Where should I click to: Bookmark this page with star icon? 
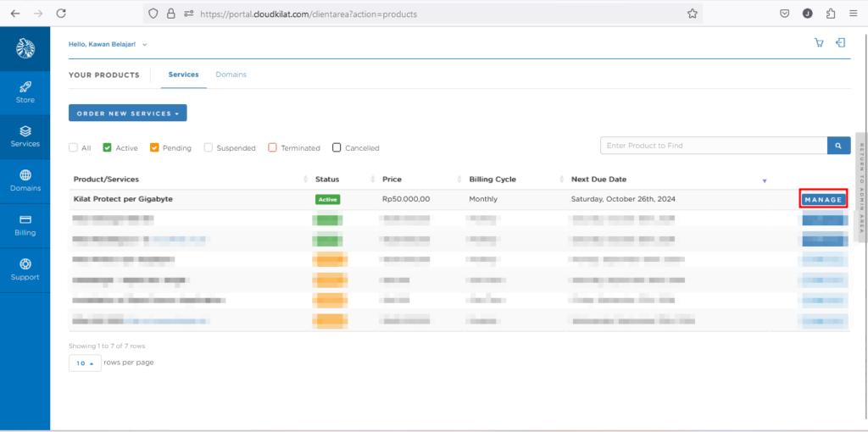pyautogui.click(x=693, y=14)
